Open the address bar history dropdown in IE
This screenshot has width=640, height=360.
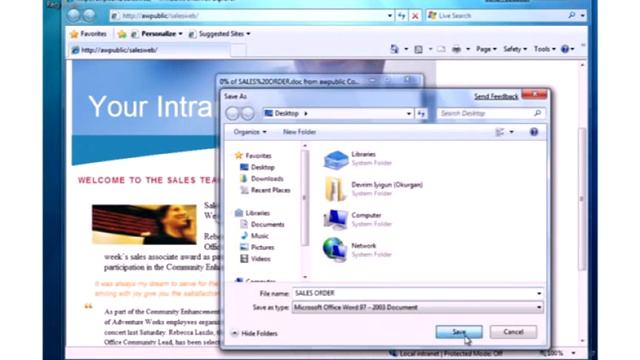point(390,16)
